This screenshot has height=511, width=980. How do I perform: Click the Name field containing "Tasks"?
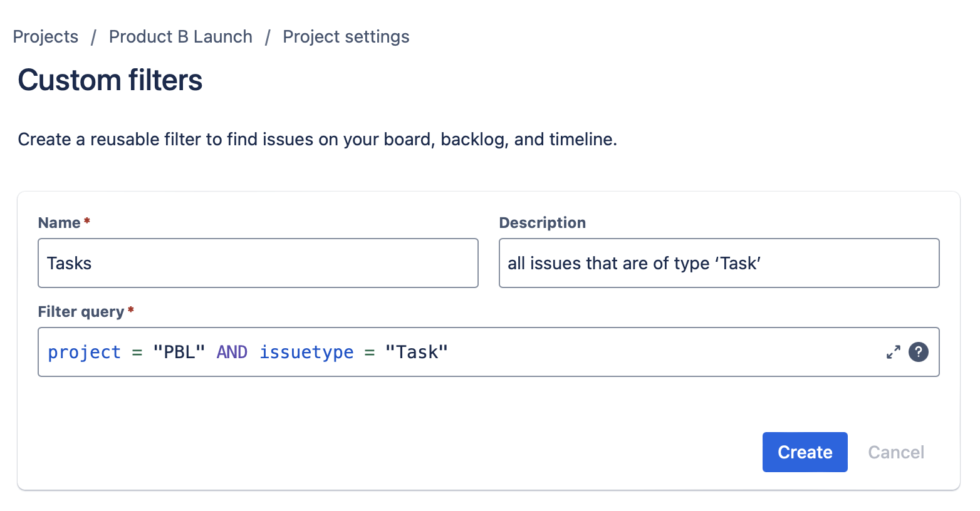click(x=258, y=263)
